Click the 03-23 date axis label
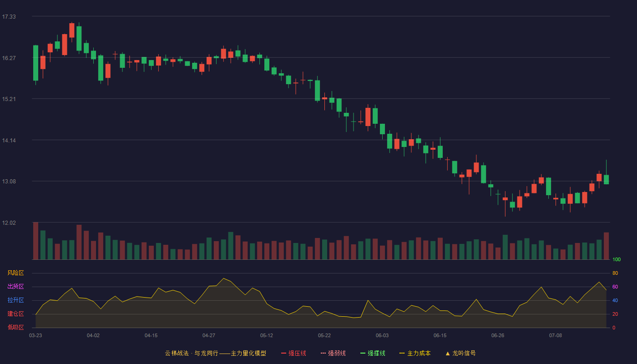This screenshot has height=364, width=637. 35,335
